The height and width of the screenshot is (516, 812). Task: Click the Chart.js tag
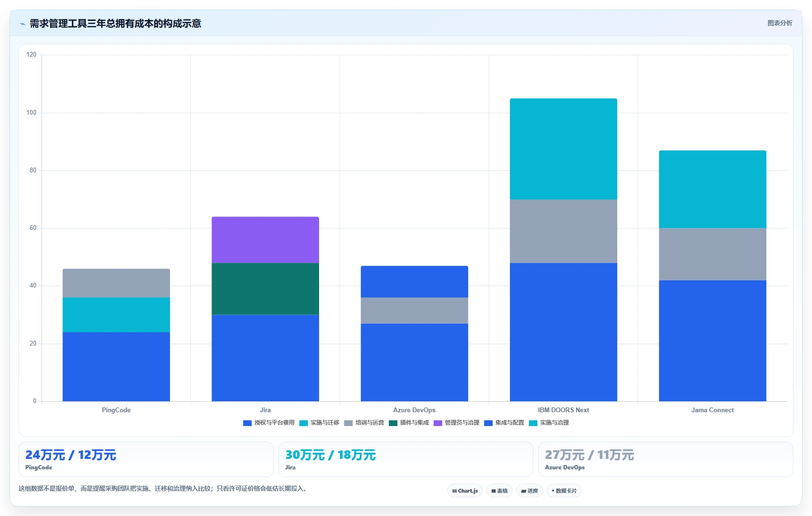point(465,491)
